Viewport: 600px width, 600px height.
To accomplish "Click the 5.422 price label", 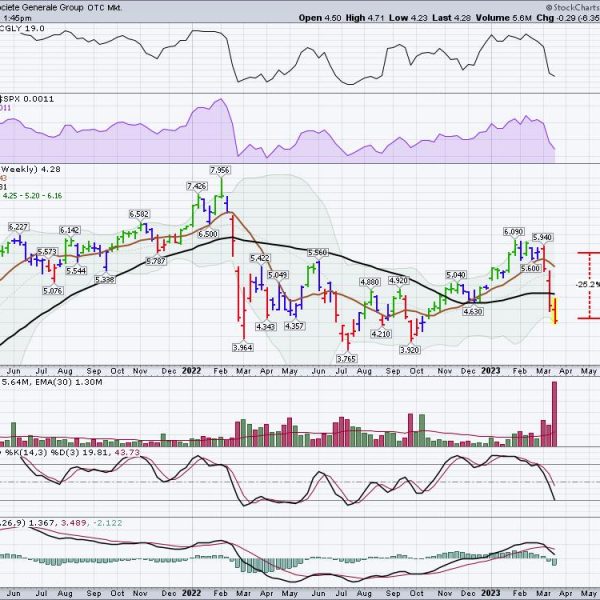I will click(260, 258).
